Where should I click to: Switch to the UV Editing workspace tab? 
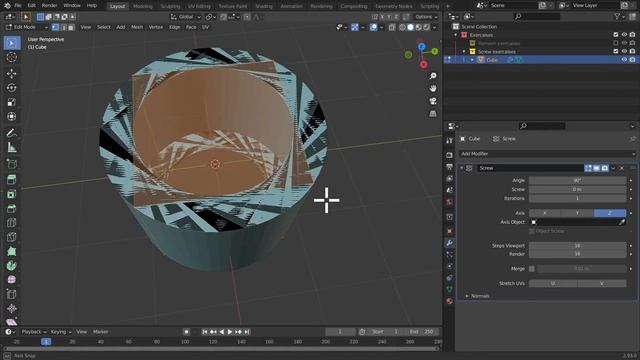pyautogui.click(x=199, y=6)
